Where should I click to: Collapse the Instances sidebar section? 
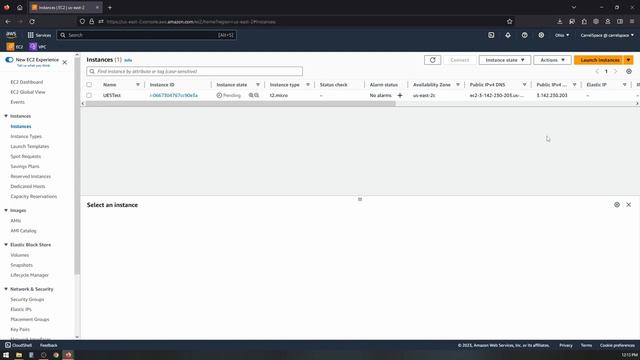(x=6, y=116)
